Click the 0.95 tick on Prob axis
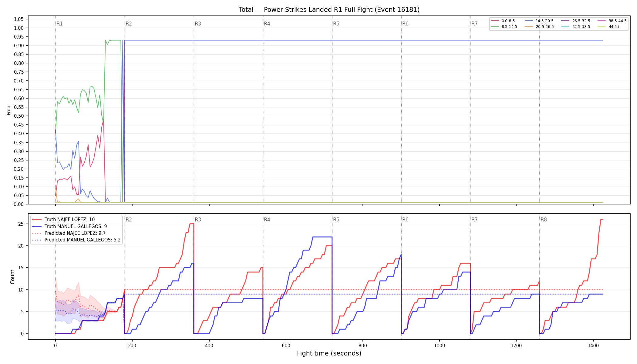 pos(19,37)
